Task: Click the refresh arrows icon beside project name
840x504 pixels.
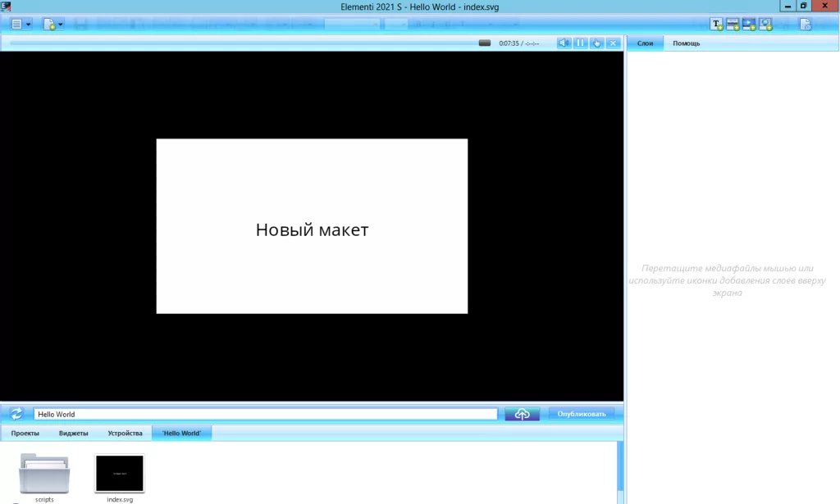Action: coord(16,414)
